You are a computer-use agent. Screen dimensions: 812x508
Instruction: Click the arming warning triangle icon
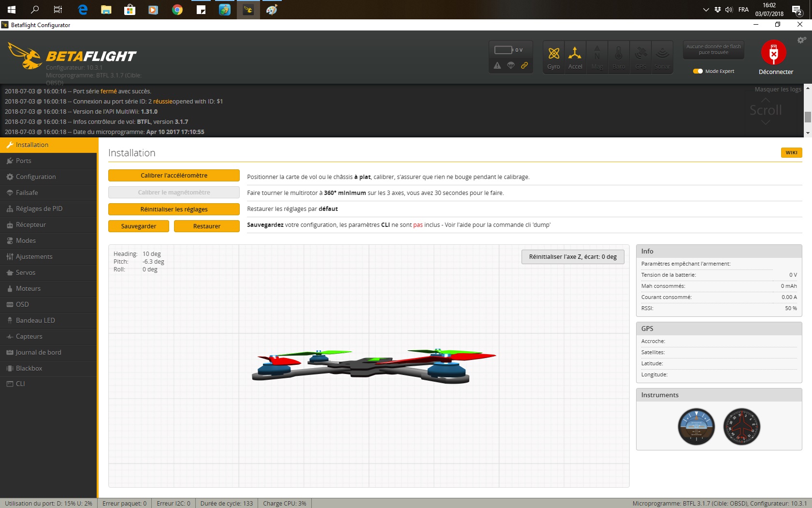(x=497, y=65)
